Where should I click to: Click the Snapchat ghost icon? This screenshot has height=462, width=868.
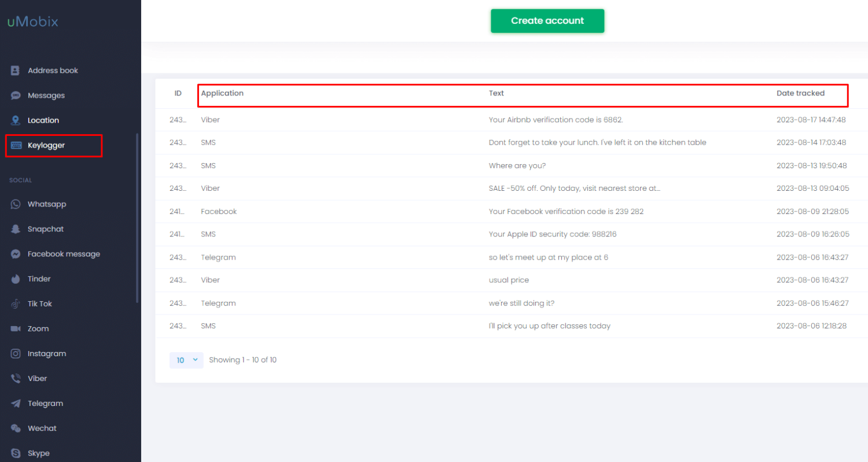click(x=16, y=229)
